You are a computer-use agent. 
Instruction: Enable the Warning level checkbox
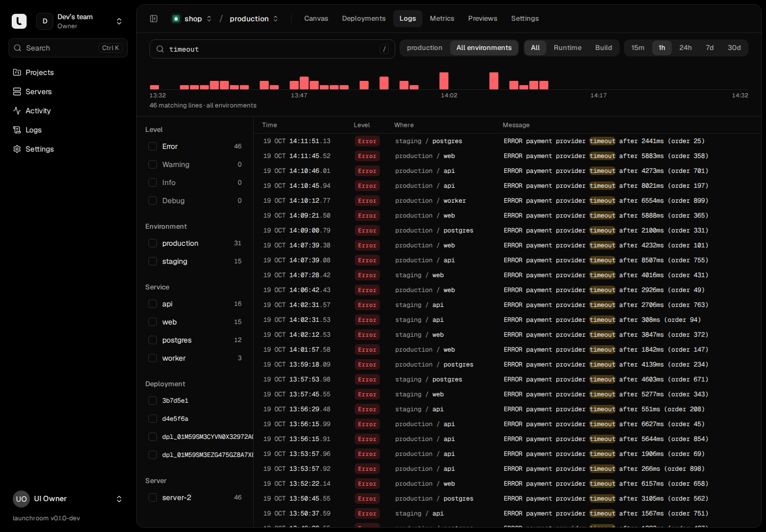(x=153, y=164)
